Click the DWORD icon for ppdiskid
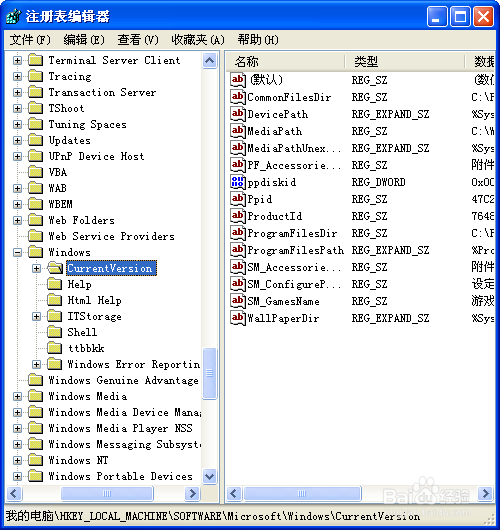 tap(238, 182)
